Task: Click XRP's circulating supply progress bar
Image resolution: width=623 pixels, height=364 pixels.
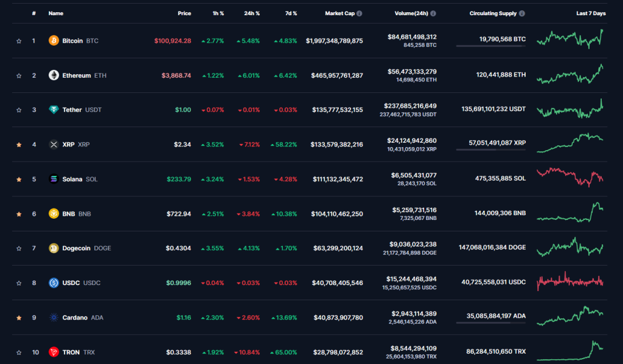Action: (491, 149)
